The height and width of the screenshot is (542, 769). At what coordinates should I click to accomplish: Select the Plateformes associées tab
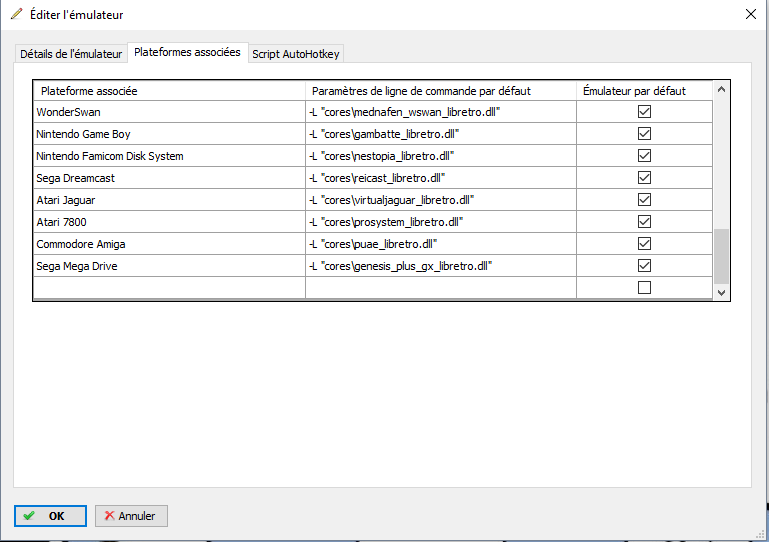click(187, 52)
